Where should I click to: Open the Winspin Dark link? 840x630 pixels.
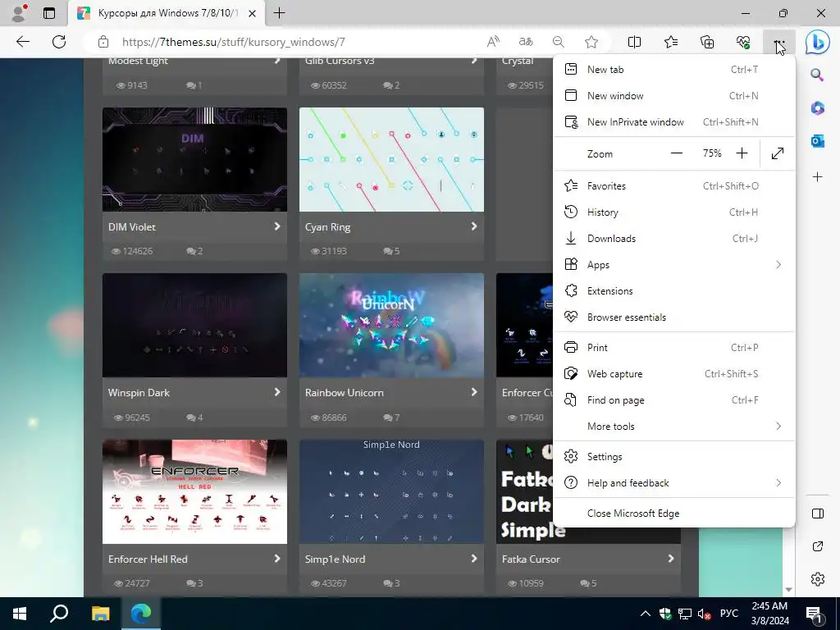click(139, 393)
